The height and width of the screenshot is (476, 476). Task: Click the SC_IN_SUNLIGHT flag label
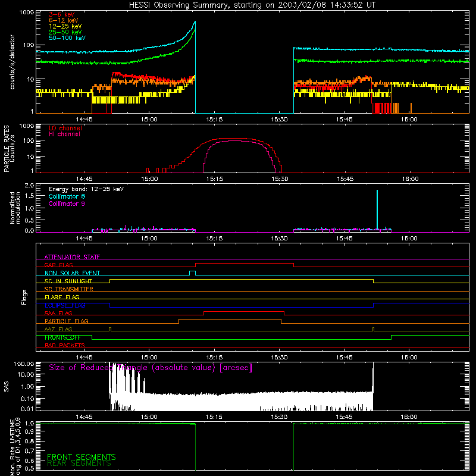click(68, 281)
